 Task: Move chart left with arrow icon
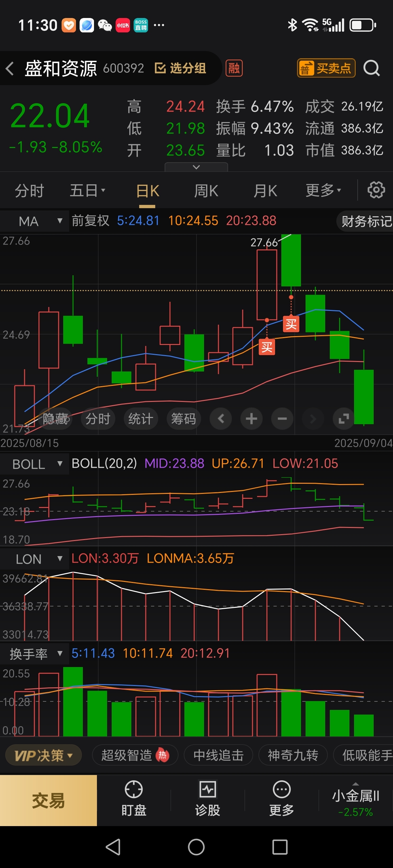[x=221, y=419]
